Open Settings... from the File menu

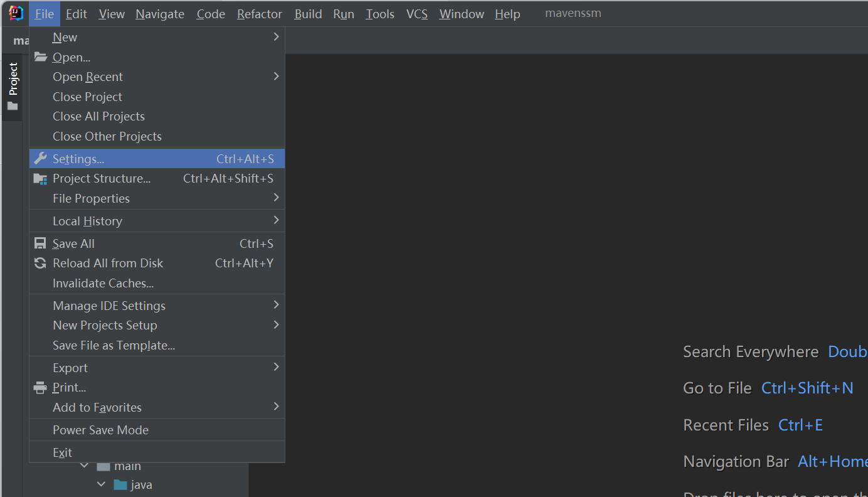(x=157, y=159)
